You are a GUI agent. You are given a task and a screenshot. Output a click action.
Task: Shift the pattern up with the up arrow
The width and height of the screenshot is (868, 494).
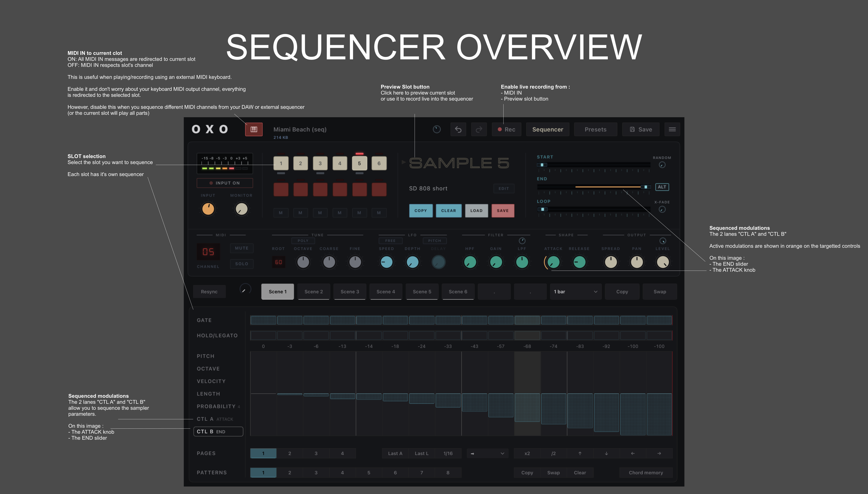coord(580,453)
